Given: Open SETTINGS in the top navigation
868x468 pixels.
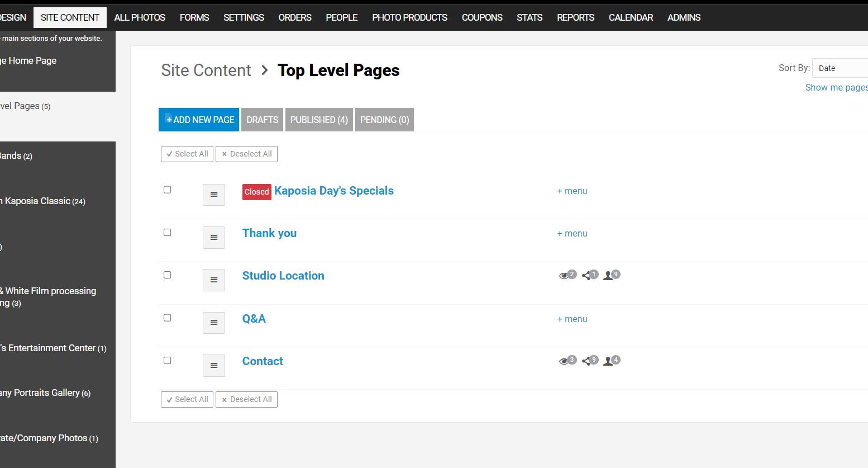Looking at the screenshot, I should click(244, 17).
